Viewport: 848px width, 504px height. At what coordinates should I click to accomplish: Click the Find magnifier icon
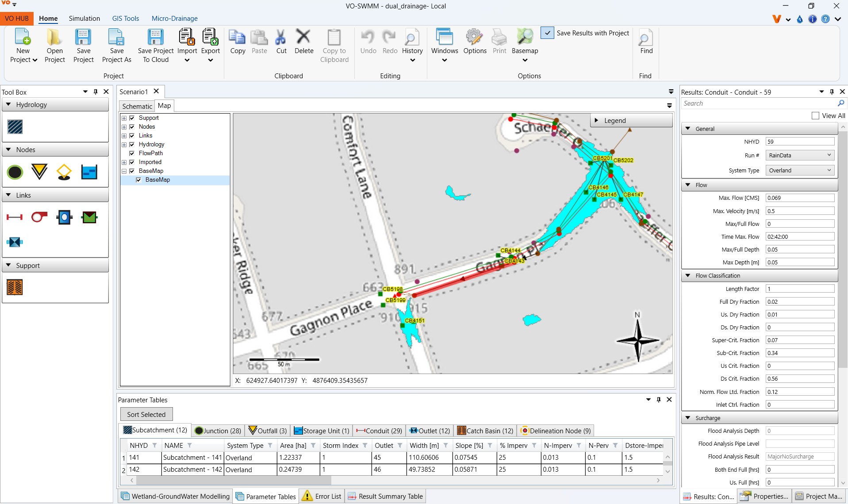[x=645, y=38]
